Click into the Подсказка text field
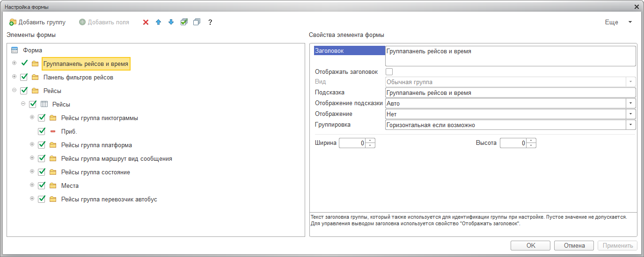Screen dimensions: 644x257 coord(510,93)
